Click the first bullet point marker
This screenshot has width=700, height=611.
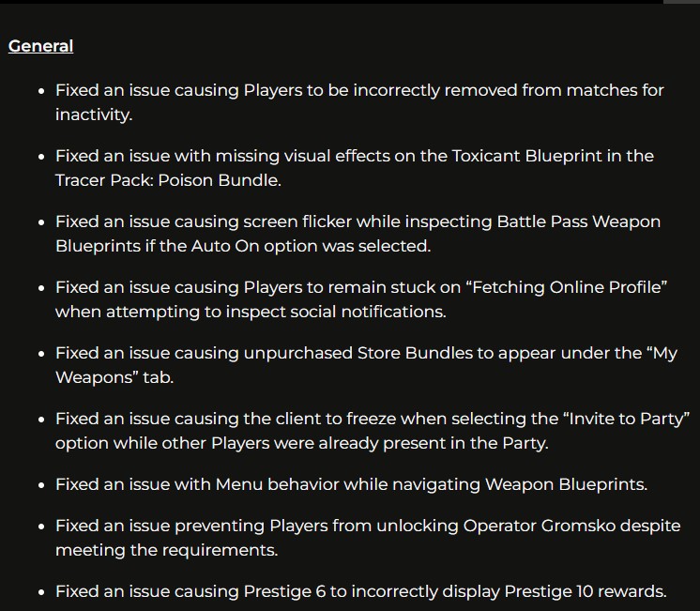41,91
